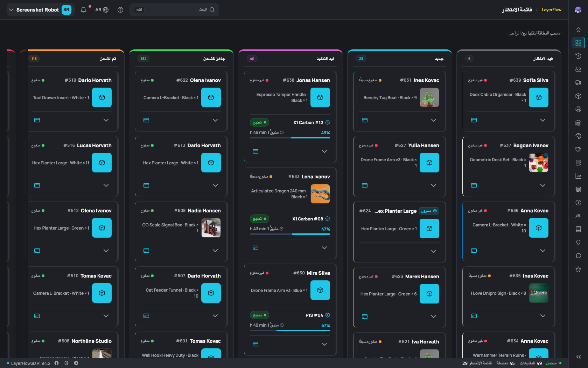Expand order #519 Dario Horvath card

[x=106, y=120]
